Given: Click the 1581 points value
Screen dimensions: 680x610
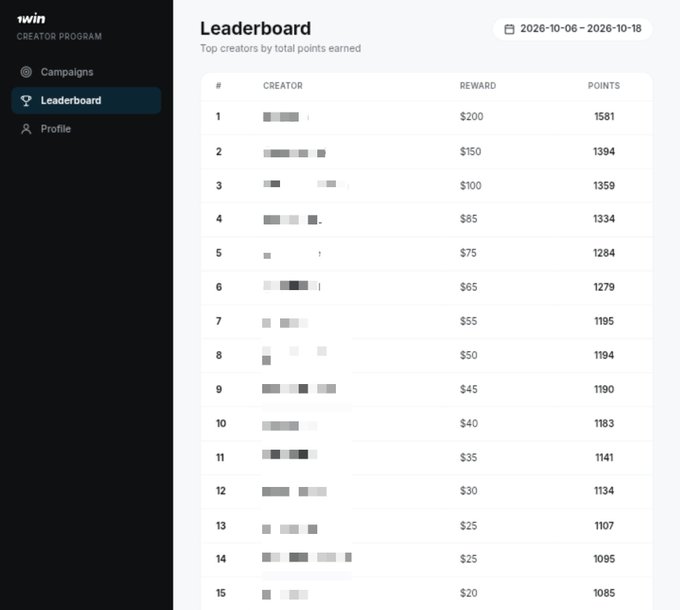Looking at the screenshot, I should tap(604, 116).
